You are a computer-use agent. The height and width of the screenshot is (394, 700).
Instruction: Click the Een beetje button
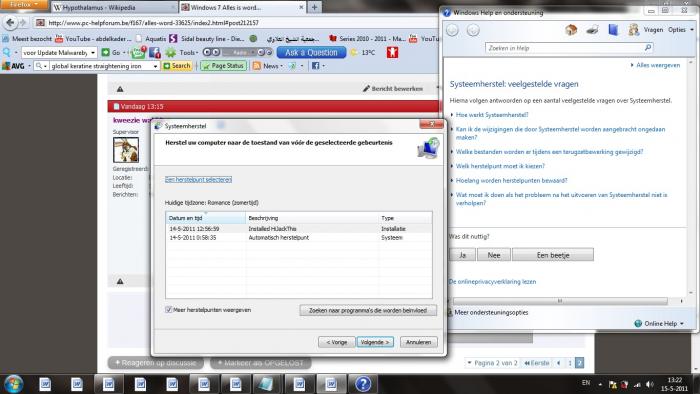553,255
